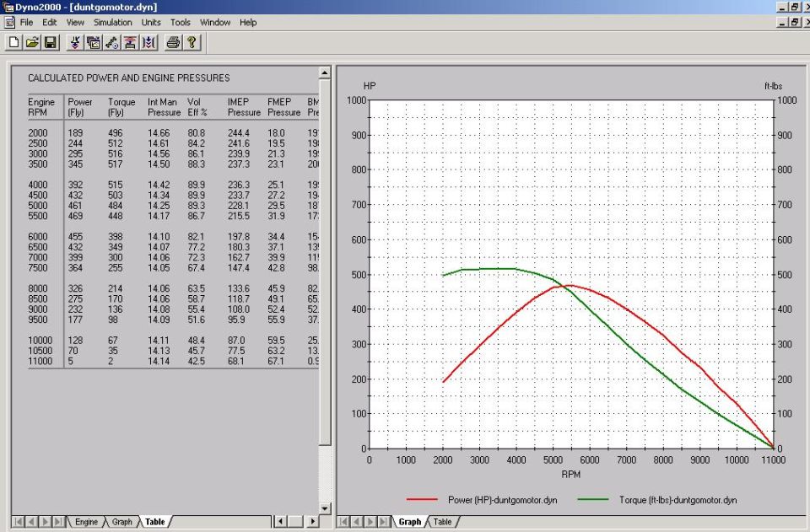Open the Tools menu
Image resolution: width=810 pixels, height=532 pixels.
click(181, 22)
